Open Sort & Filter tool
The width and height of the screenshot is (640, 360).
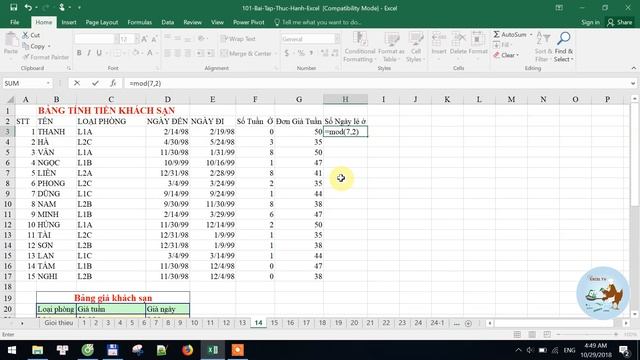click(x=543, y=47)
